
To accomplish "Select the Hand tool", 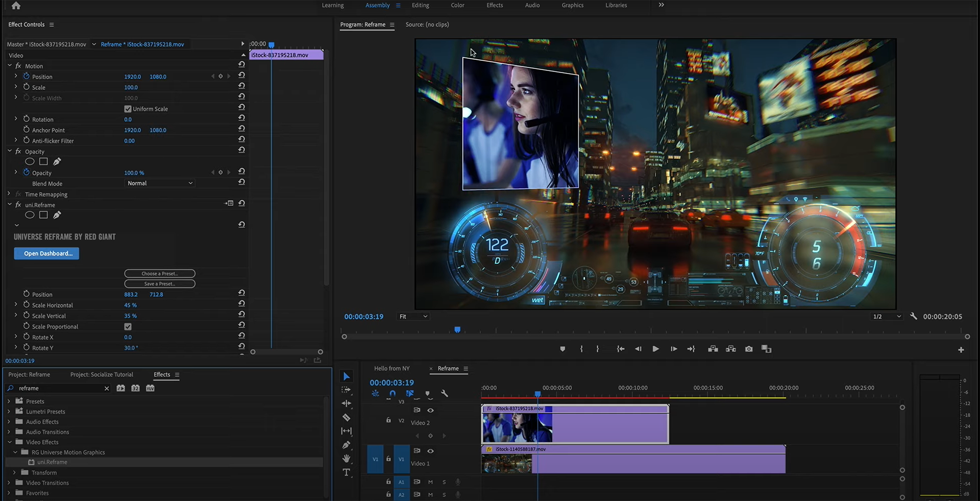I will pos(347,459).
